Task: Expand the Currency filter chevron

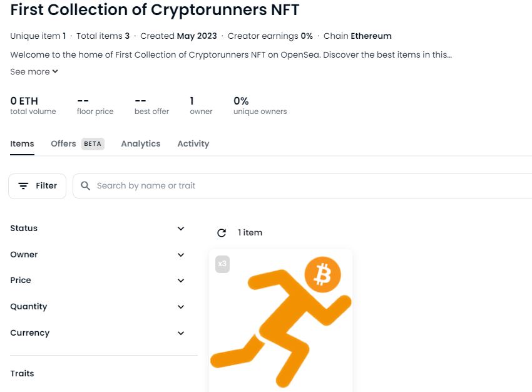Action: click(181, 333)
